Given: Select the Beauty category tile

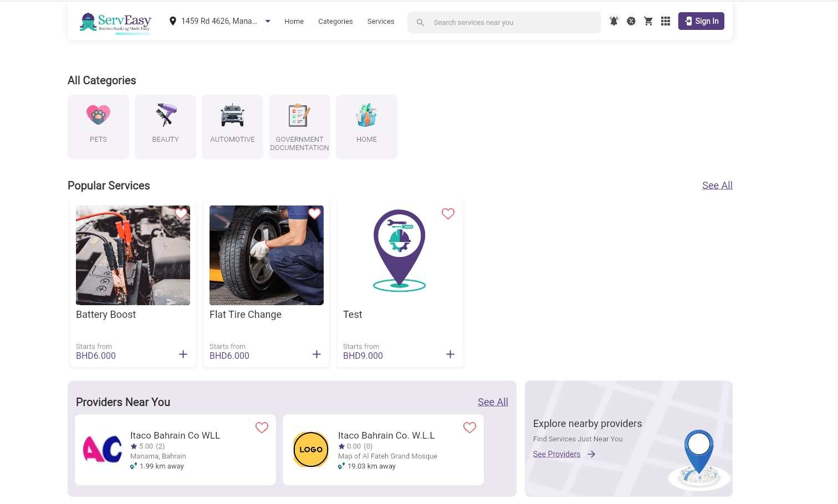Looking at the screenshot, I should (165, 126).
